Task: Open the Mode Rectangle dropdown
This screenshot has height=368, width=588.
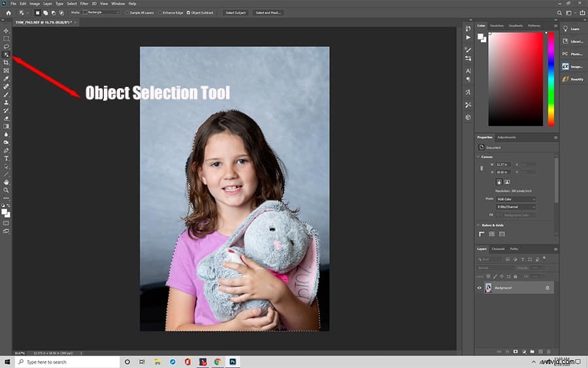Action: point(101,12)
